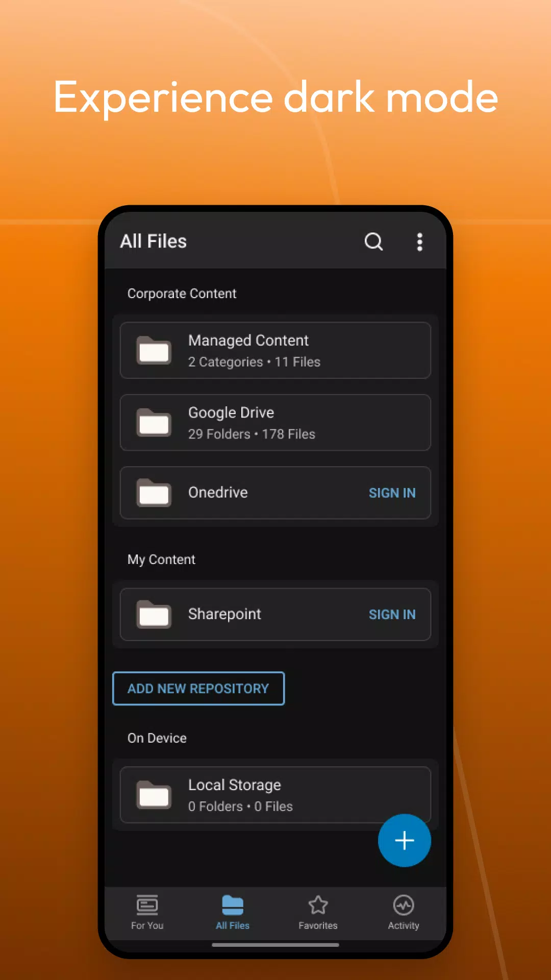
Task: Select the All Files tab
Action: (233, 913)
